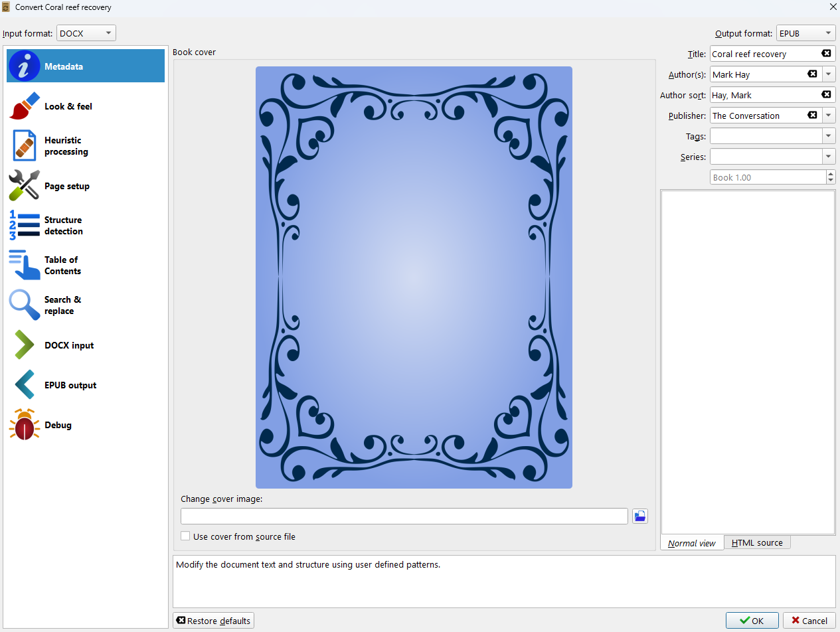
Task: Open EPUB output settings
Action: 85,384
